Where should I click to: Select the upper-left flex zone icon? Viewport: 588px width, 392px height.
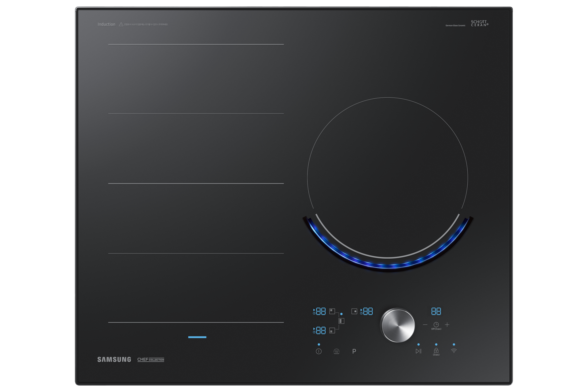click(332, 311)
